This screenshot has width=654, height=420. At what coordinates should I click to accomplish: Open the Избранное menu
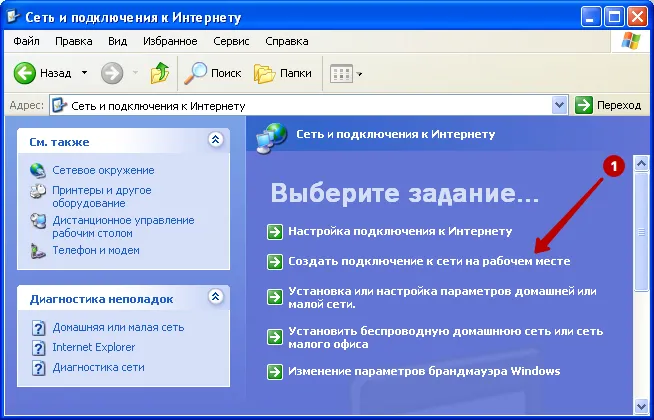170,41
